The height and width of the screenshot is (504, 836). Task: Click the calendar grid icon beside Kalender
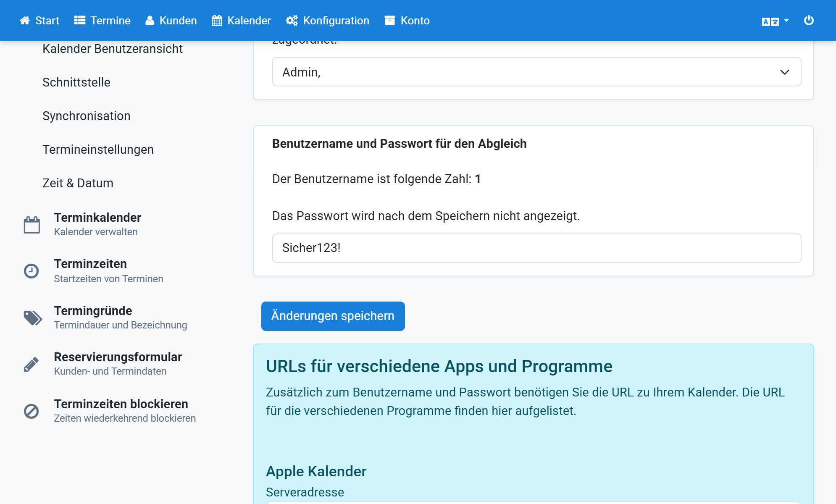(x=217, y=21)
